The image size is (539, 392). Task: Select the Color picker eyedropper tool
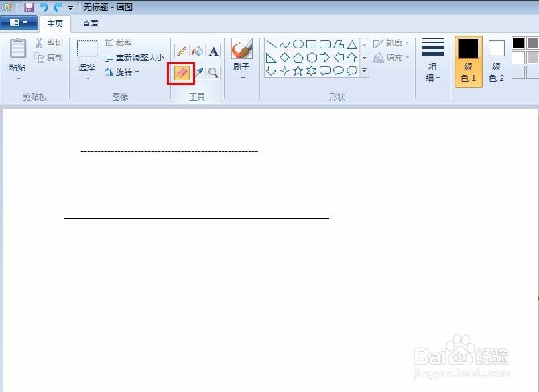pyautogui.click(x=198, y=72)
